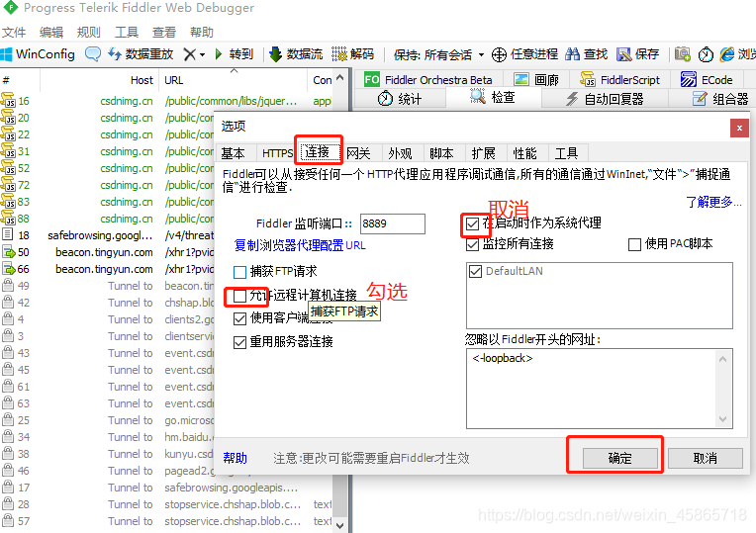Image resolution: width=756 pixels, height=533 pixels.
Task: Uncheck 在启动时作为系统代理 checkbox
Action: point(473,223)
